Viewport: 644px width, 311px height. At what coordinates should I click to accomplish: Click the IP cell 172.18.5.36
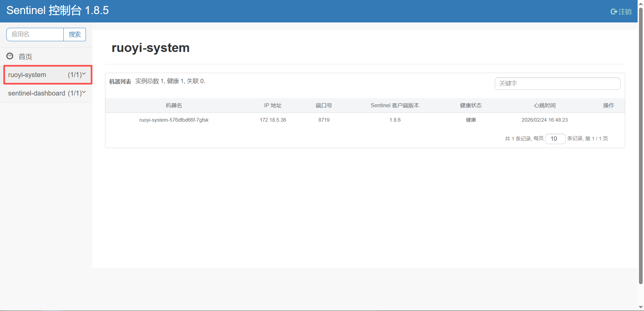(x=273, y=120)
